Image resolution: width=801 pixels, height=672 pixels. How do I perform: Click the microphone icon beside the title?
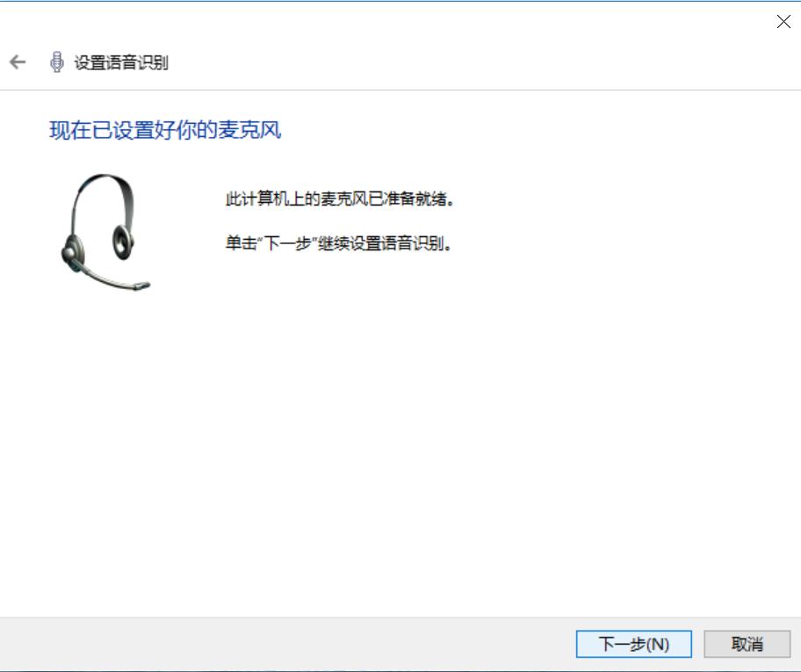coord(57,62)
